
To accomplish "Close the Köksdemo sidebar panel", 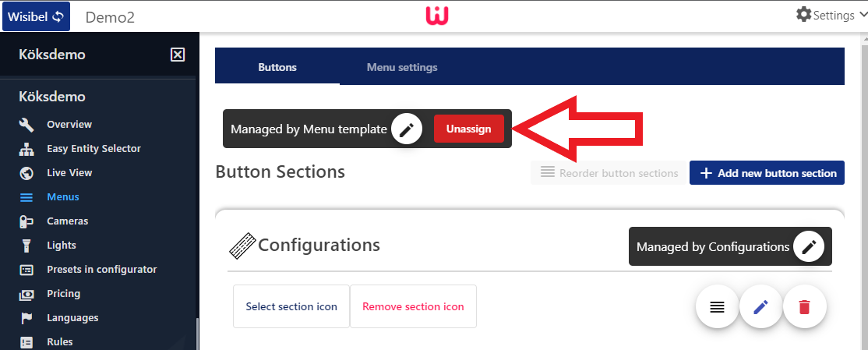I will tap(178, 55).
